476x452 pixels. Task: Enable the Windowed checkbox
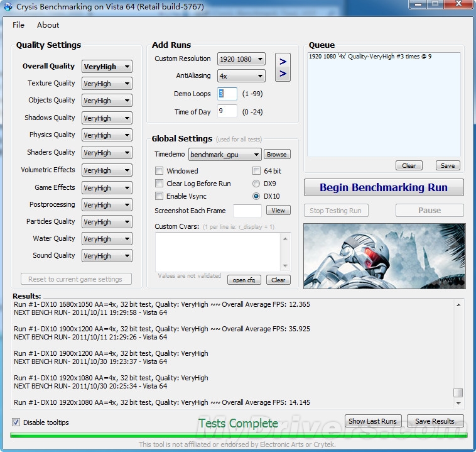(159, 171)
